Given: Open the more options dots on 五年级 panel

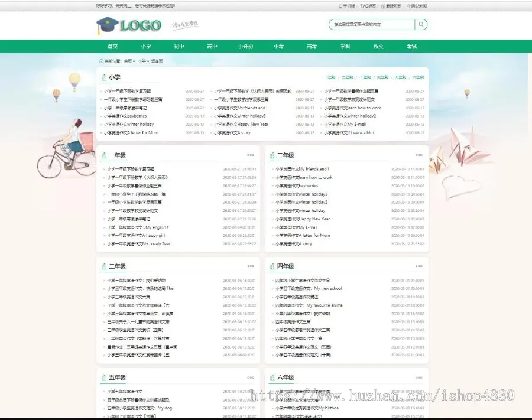Looking at the screenshot, I should point(251,377).
